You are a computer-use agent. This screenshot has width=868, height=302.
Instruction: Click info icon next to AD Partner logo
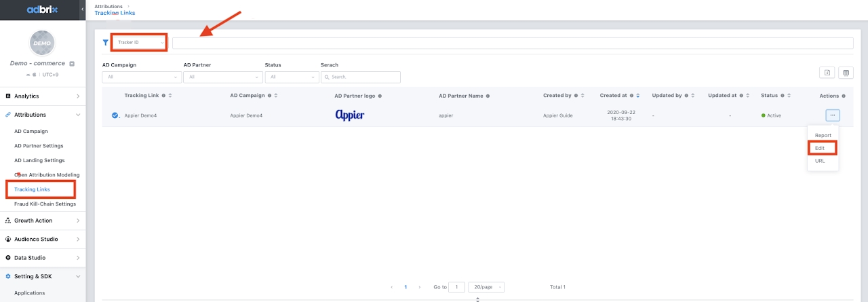point(380,96)
